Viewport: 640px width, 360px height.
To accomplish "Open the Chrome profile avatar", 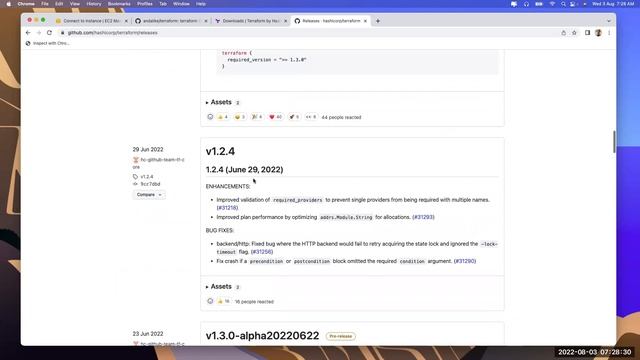I will pyautogui.click(x=598, y=33).
